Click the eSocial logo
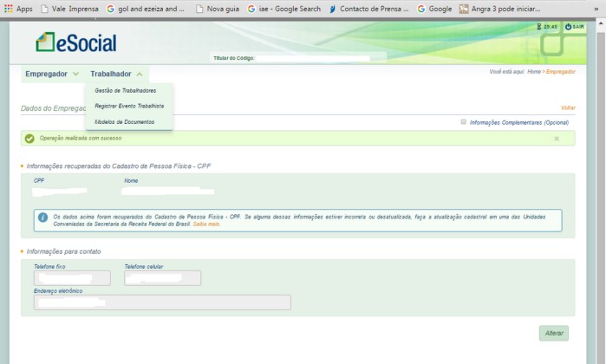 75,42
